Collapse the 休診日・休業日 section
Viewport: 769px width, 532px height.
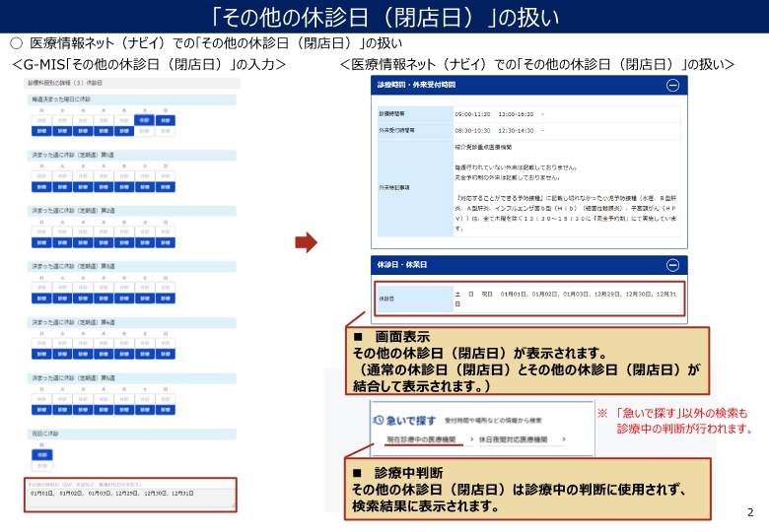[672, 265]
